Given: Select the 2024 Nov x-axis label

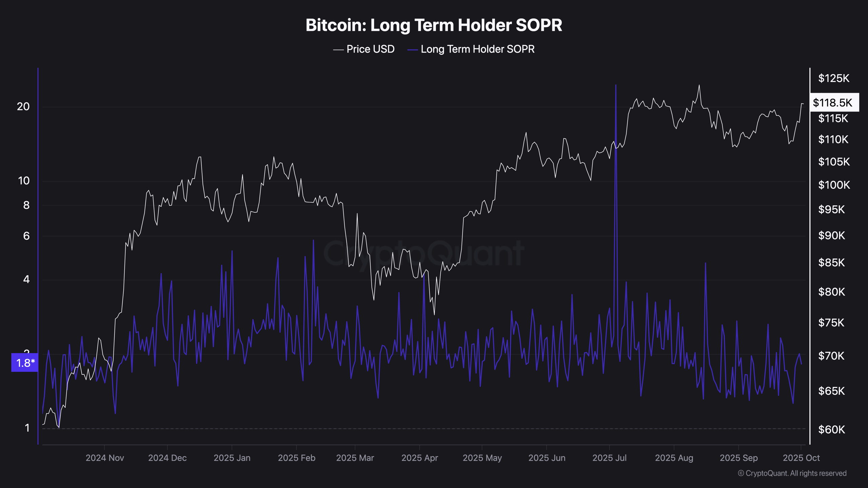Looking at the screenshot, I should coord(105,458).
